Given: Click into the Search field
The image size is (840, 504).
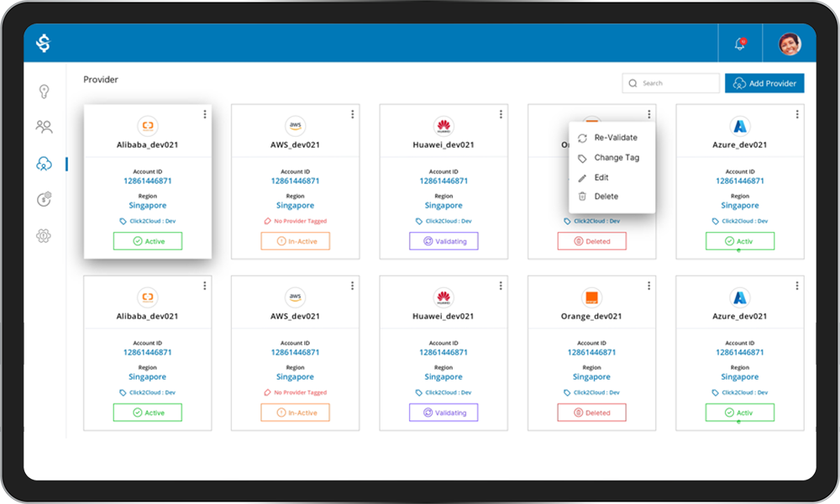Looking at the screenshot, I should coord(670,83).
